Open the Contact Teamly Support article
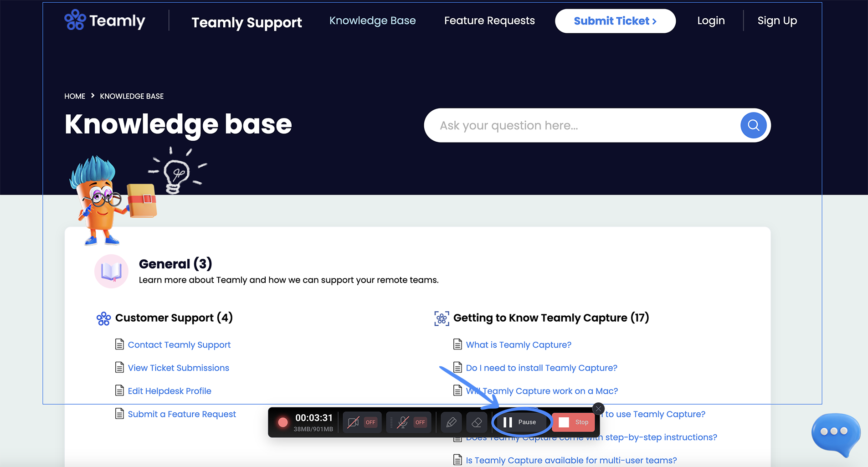Screen dimensions: 868x467 tap(179, 345)
